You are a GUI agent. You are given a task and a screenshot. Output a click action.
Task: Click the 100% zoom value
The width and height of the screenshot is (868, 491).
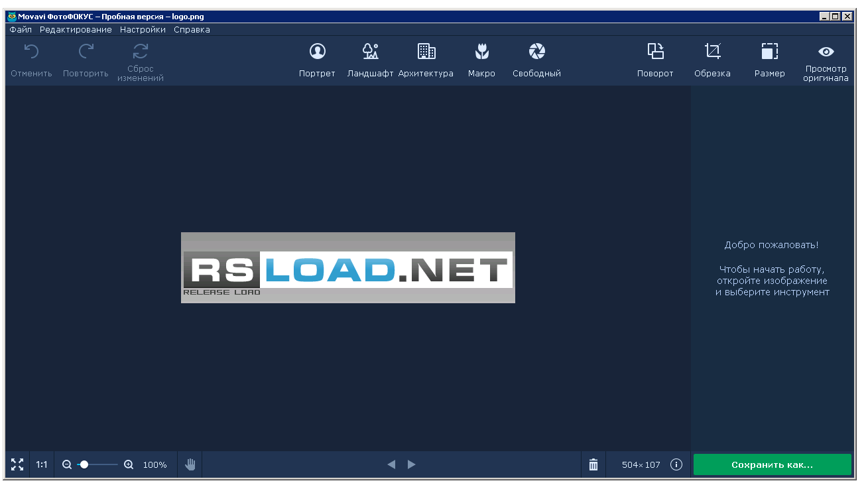click(155, 464)
